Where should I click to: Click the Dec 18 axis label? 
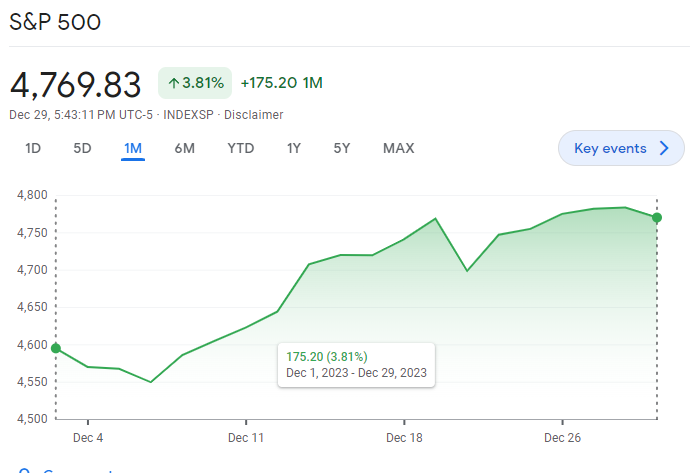coord(404,438)
